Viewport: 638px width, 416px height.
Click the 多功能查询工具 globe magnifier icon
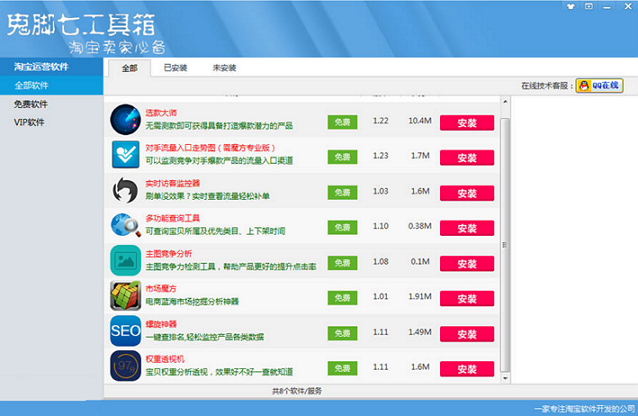tap(125, 225)
